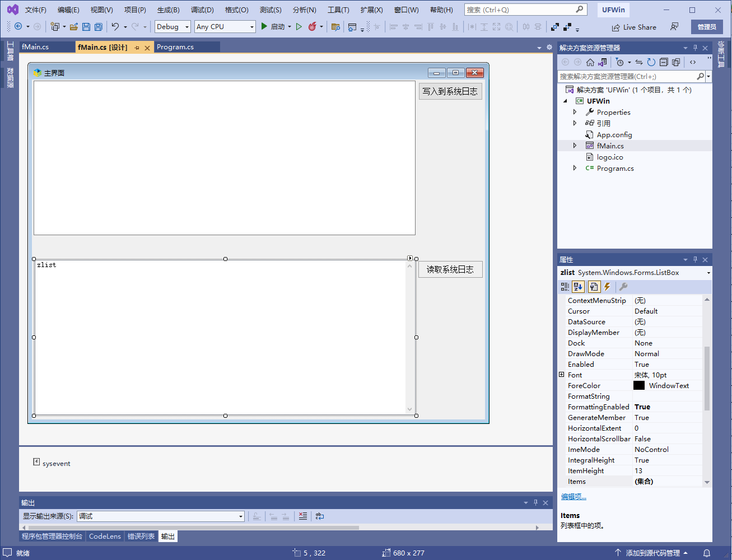Pin the fMain.cs [设计] tab

(137, 48)
